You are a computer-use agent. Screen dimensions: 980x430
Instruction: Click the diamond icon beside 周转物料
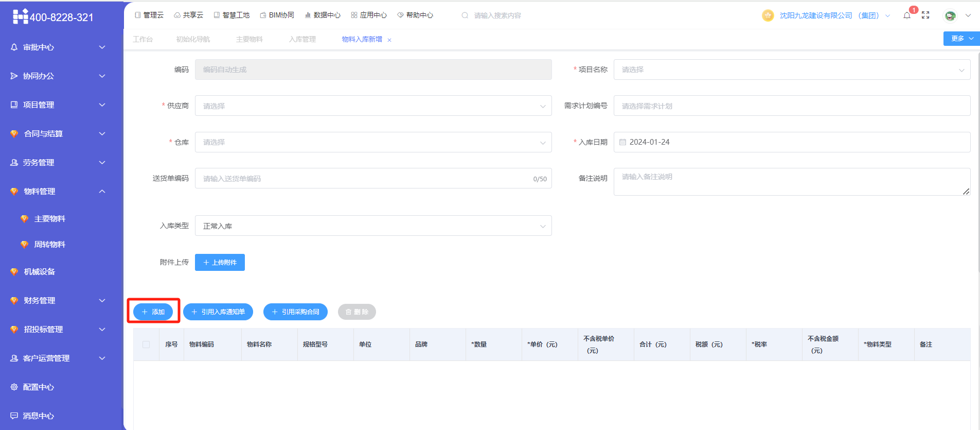[x=24, y=245]
